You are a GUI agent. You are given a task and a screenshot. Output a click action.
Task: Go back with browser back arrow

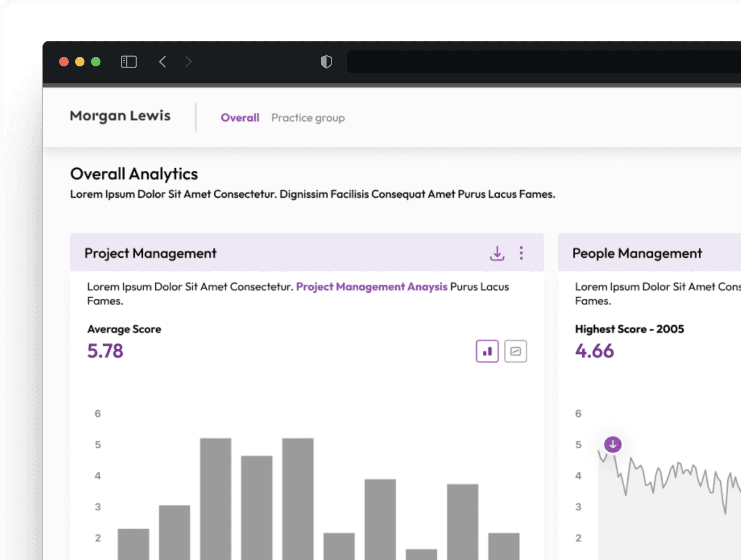163,62
